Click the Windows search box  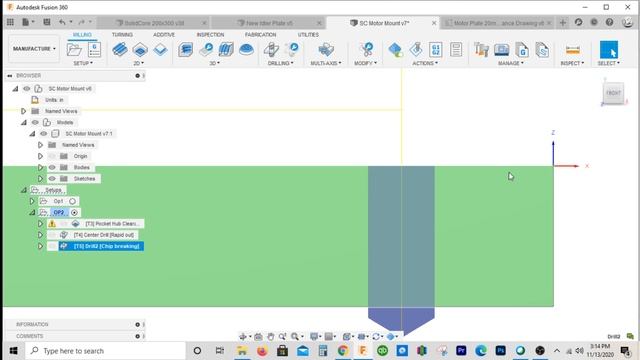pos(106,351)
